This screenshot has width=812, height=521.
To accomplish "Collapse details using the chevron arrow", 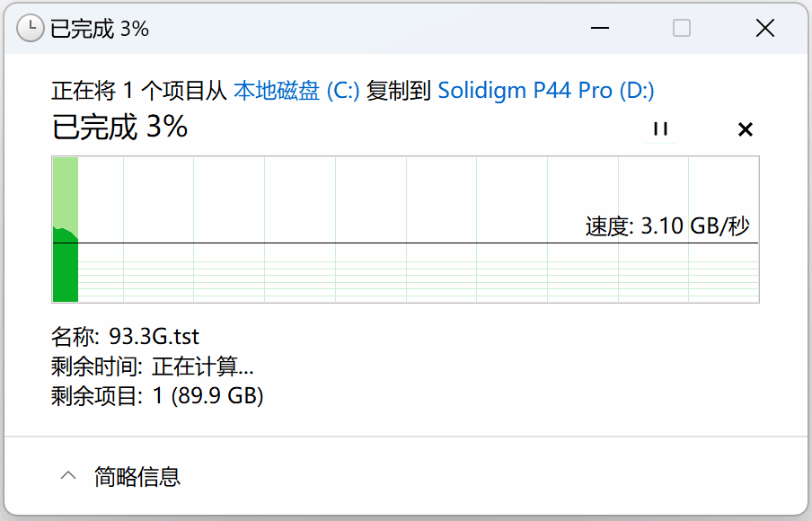I will [x=67, y=475].
